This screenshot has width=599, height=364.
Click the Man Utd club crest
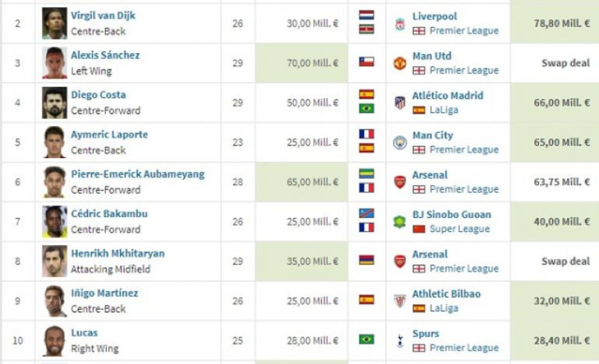400,63
